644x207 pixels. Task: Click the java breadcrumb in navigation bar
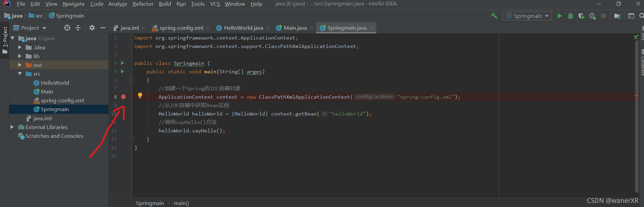pyautogui.click(x=14, y=16)
